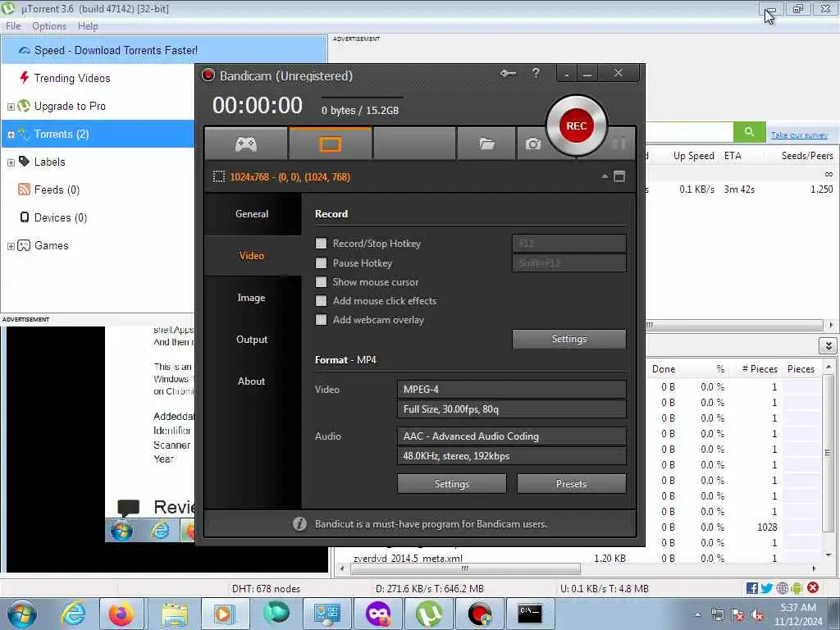Click uTorrent torrent list horizontal scrollbar

click(734, 325)
